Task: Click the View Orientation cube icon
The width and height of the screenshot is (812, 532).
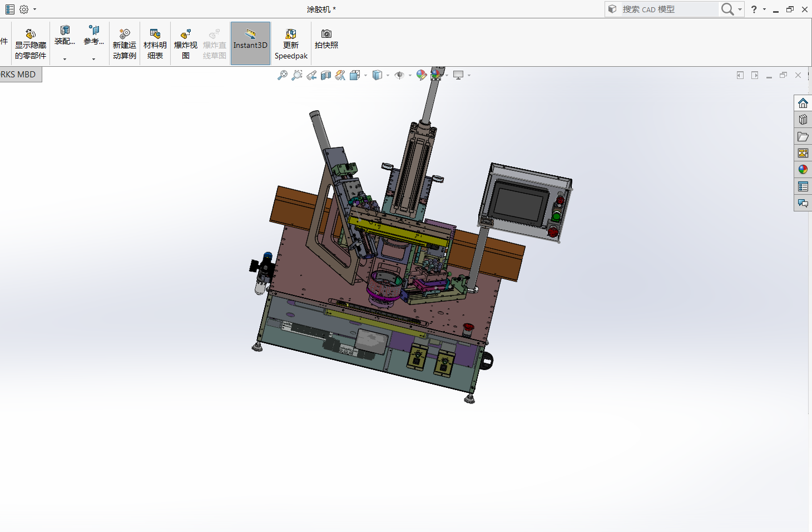Action: coord(355,75)
